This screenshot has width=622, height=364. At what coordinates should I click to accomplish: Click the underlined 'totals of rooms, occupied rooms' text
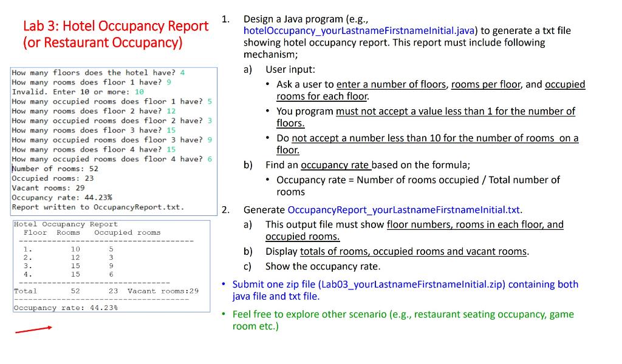click(413, 252)
